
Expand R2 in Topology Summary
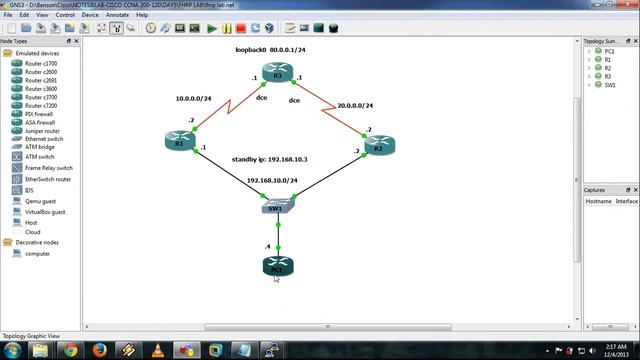click(x=589, y=68)
